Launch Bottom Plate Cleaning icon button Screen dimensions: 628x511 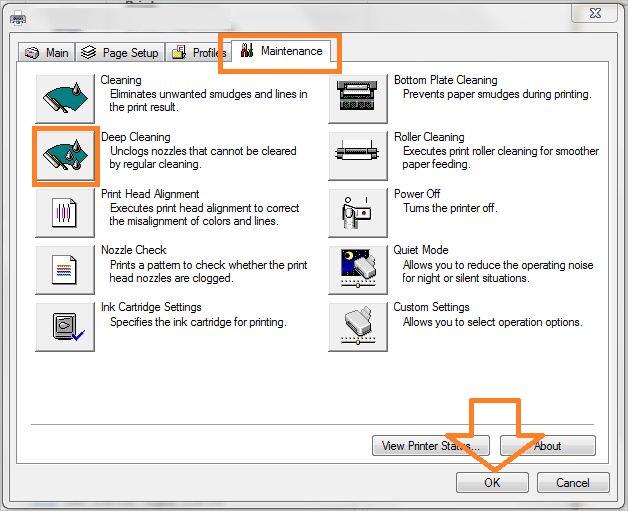(x=358, y=99)
